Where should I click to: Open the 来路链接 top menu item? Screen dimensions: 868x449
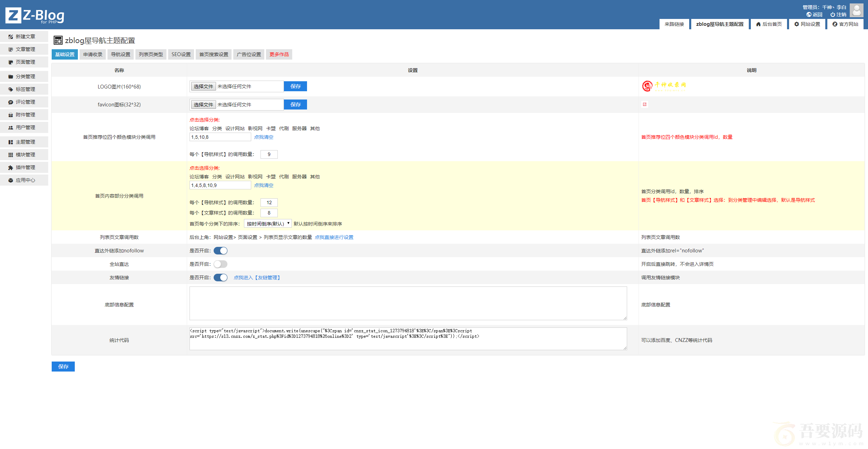click(x=674, y=24)
